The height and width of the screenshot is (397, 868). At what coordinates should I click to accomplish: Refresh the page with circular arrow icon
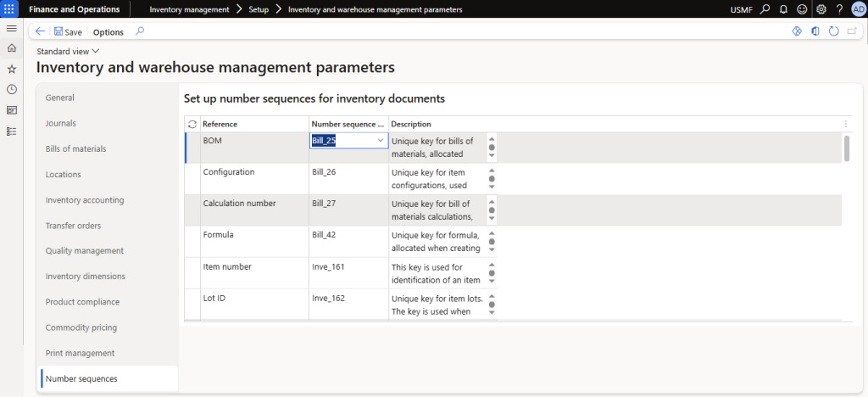point(834,31)
